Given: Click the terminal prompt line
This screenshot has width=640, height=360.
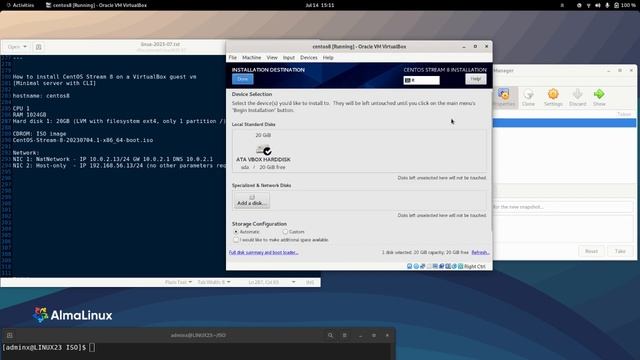Looking at the screenshot, I should point(48,347).
